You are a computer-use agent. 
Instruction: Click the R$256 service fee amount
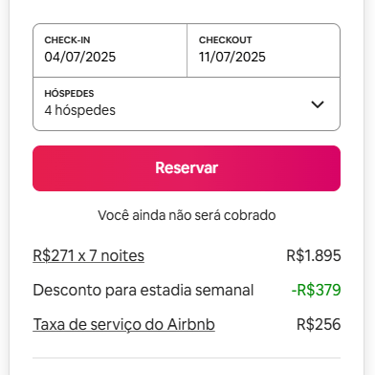[319, 324]
